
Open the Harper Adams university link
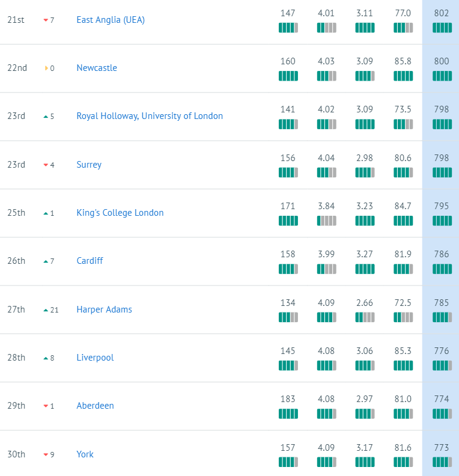(x=104, y=310)
